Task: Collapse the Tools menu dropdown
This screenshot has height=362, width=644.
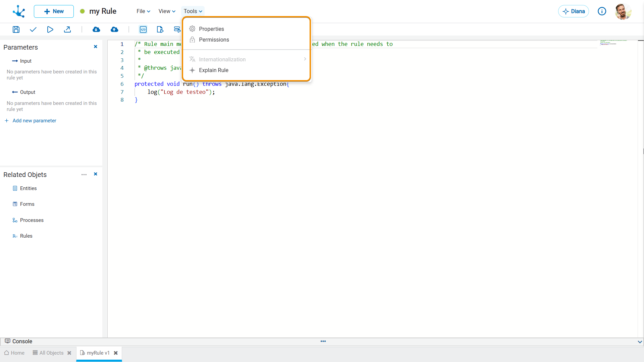Action: pos(193,11)
